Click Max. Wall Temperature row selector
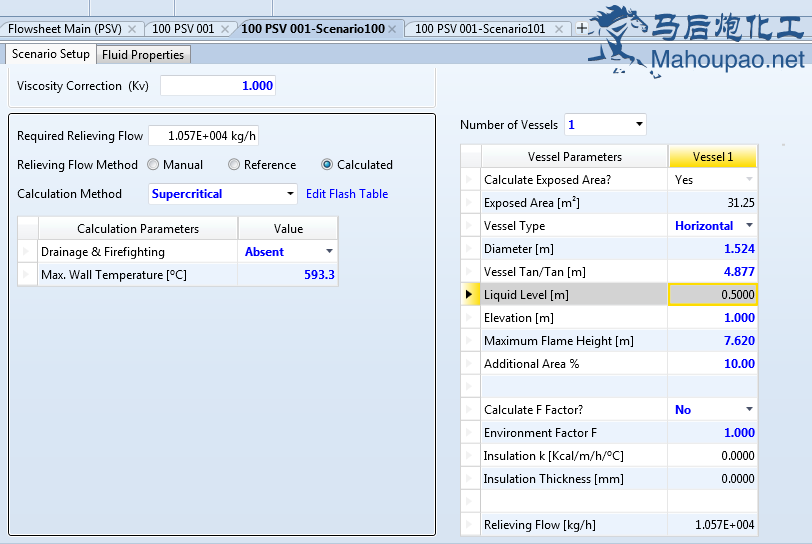 [x=27, y=275]
